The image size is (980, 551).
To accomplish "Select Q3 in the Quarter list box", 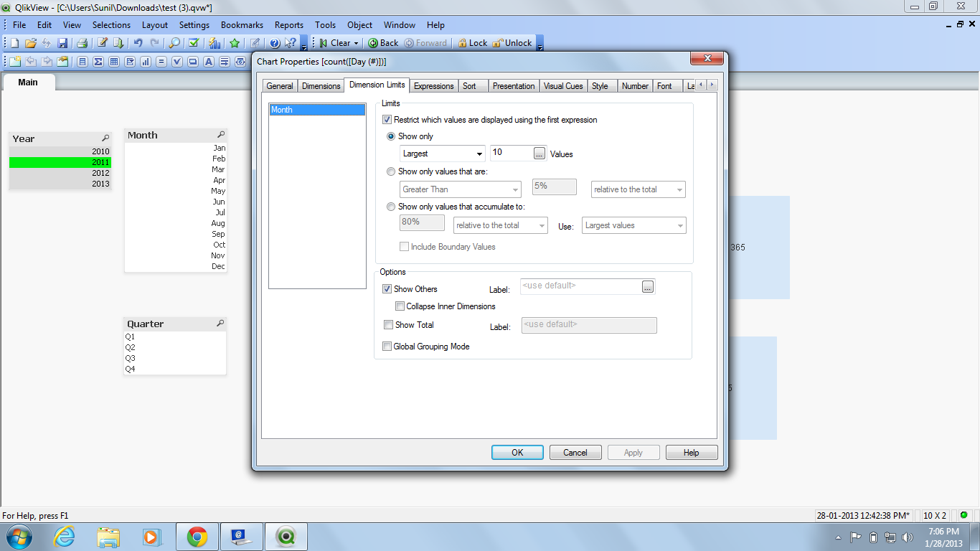I will pyautogui.click(x=175, y=358).
